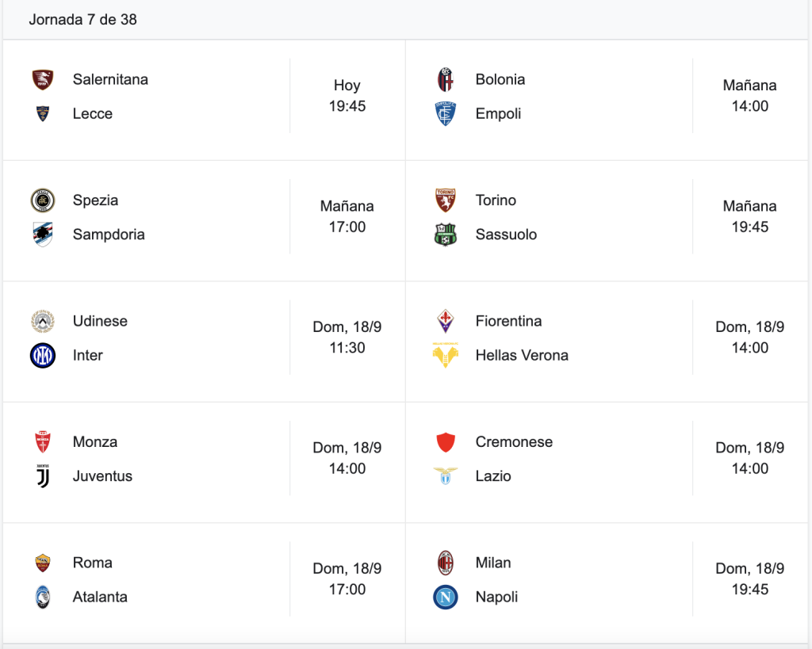Click the Fiorentina badge
This screenshot has height=649, width=812.
[x=446, y=321]
